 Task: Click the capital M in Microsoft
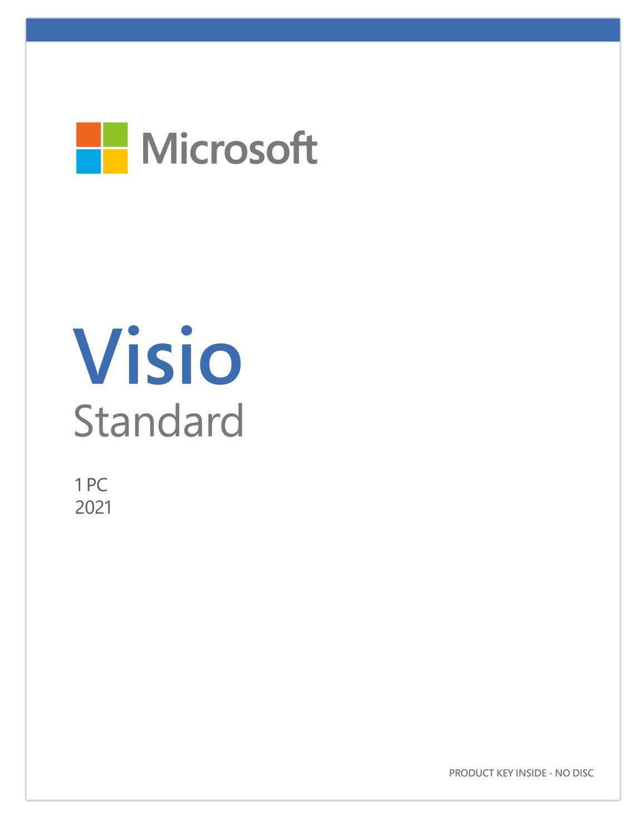[160, 149]
